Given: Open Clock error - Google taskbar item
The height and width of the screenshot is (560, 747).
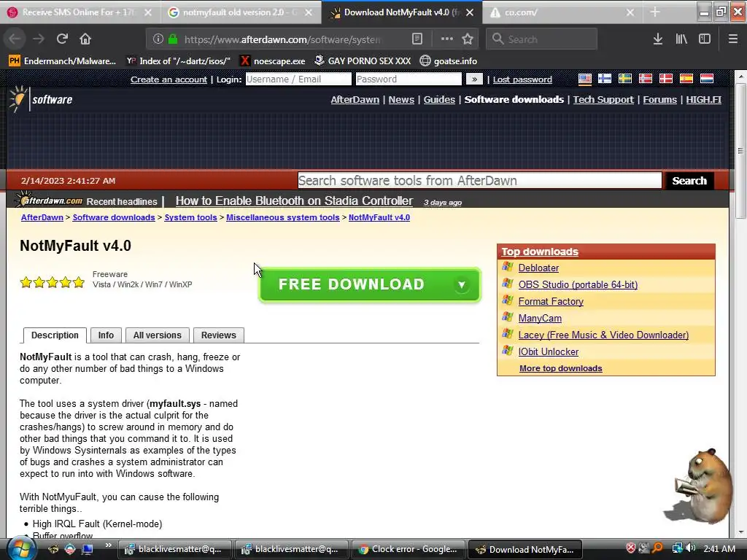Looking at the screenshot, I should coord(409,550).
